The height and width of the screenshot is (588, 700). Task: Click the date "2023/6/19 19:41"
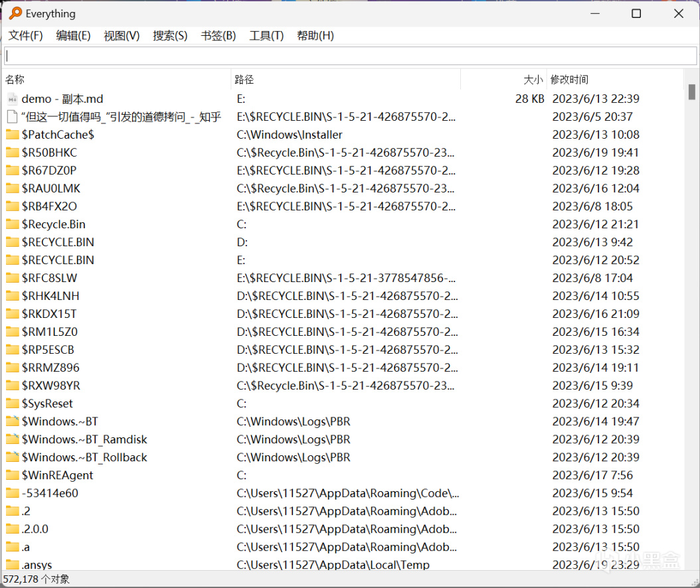tap(596, 153)
